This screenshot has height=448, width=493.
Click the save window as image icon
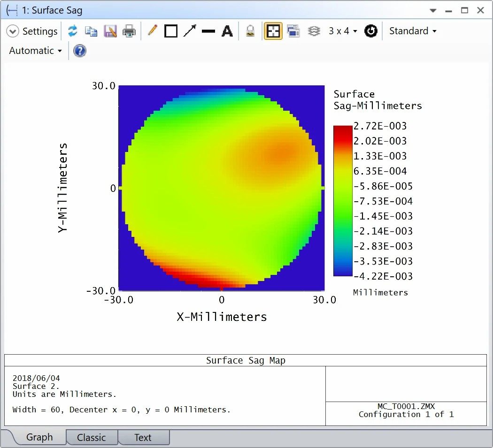pyautogui.click(x=110, y=31)
